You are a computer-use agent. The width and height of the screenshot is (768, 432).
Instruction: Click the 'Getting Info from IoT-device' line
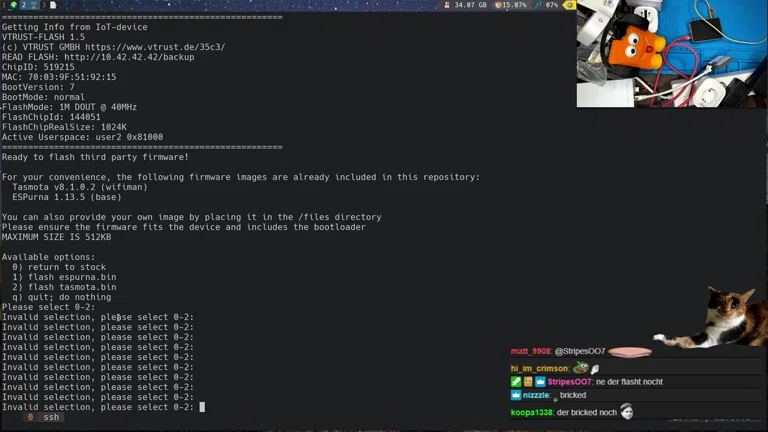[x=74, y=27]
